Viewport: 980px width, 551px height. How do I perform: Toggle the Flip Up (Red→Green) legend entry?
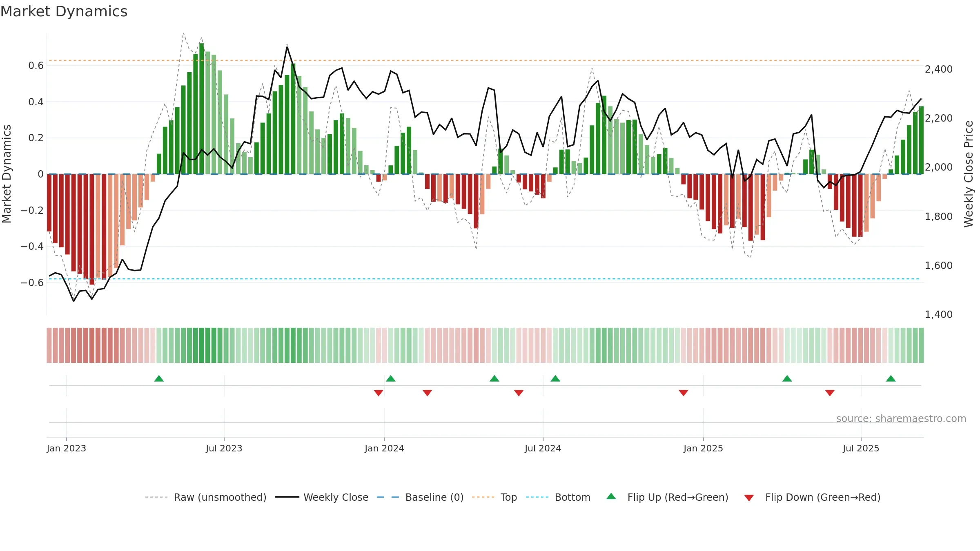pyautogui.click(x=667, y=497)
